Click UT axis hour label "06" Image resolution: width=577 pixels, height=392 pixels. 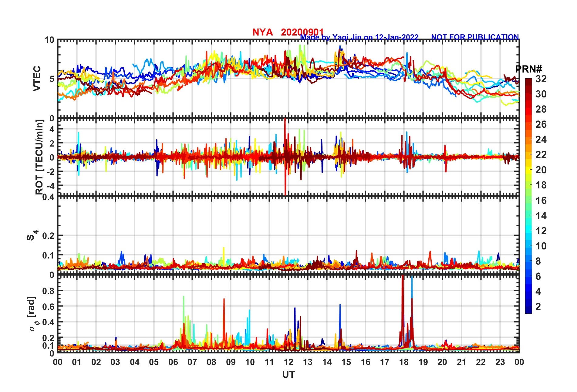(x=173, y=362)
